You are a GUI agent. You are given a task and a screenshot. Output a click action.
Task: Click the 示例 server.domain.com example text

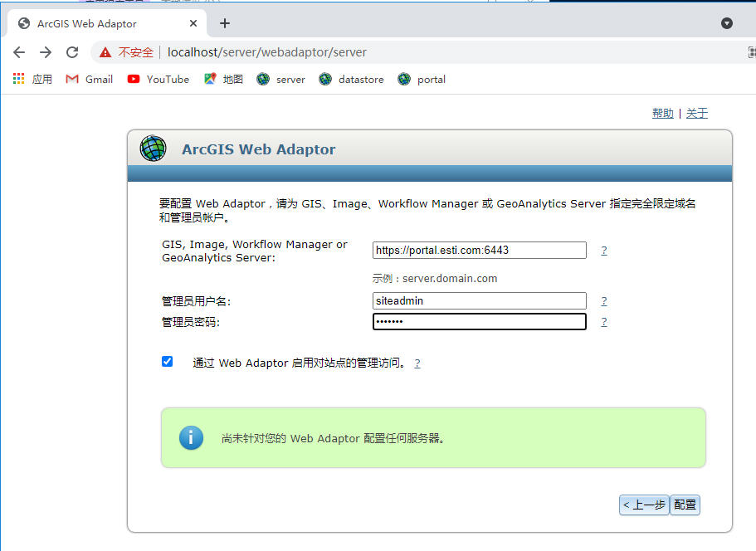(434, 278)
